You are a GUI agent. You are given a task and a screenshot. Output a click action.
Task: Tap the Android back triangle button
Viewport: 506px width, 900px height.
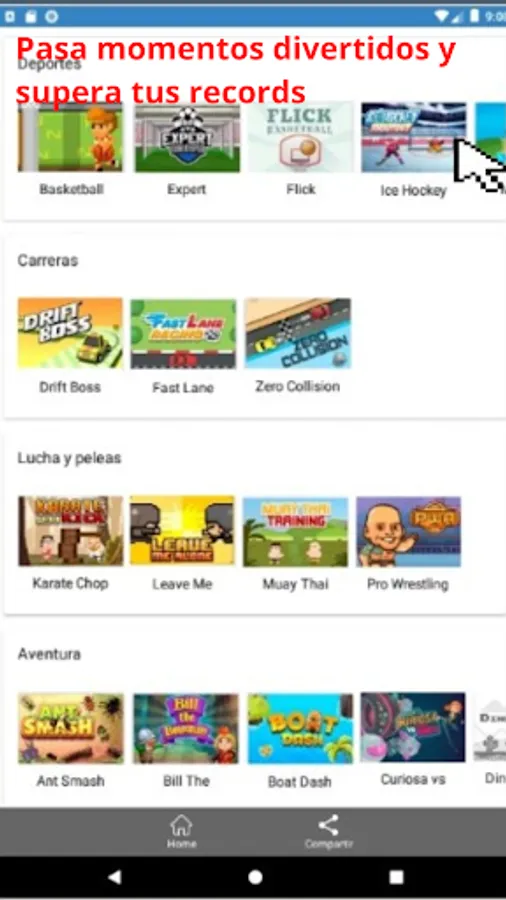[x=115, y=876]
